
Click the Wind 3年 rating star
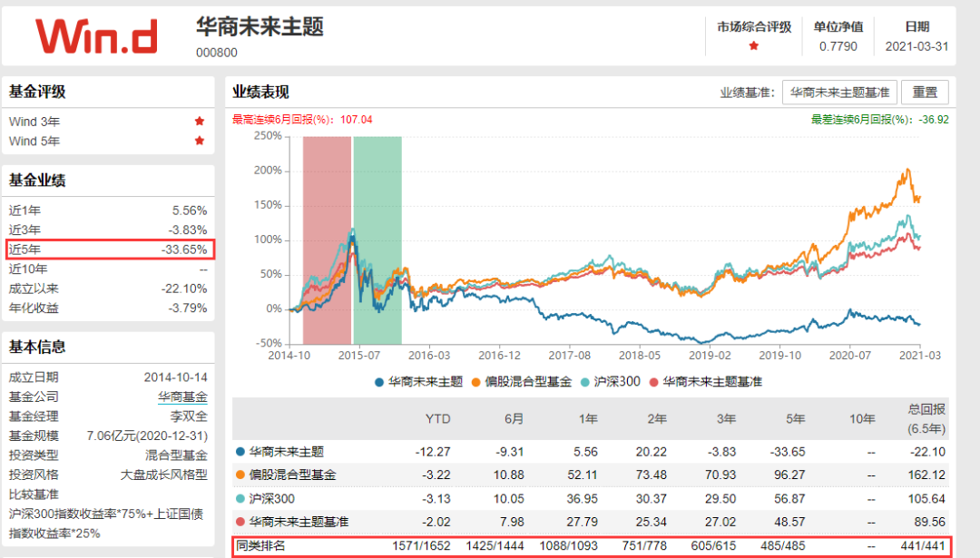pos(200,122)
